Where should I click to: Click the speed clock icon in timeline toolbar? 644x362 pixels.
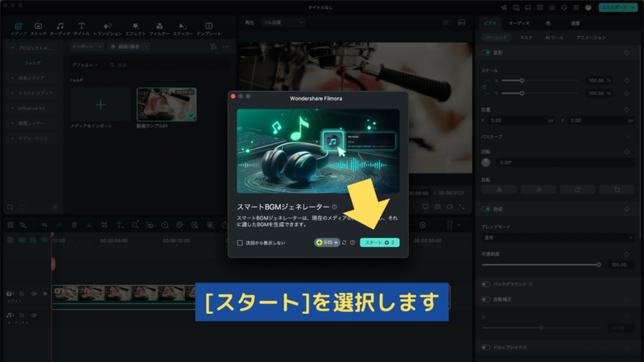tap(165, 225)
